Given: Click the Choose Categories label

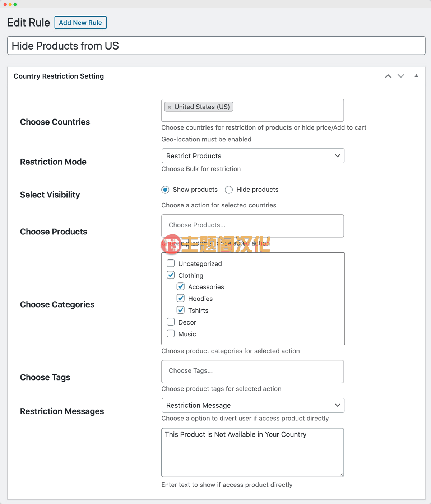Looking at the screenshot, I should (57, 304).
